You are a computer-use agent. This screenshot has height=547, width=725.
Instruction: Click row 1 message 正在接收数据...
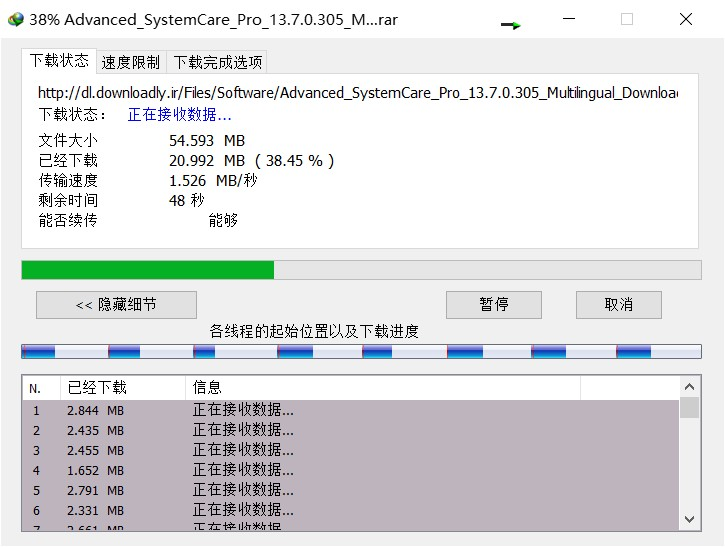click(x=243, y=410)
